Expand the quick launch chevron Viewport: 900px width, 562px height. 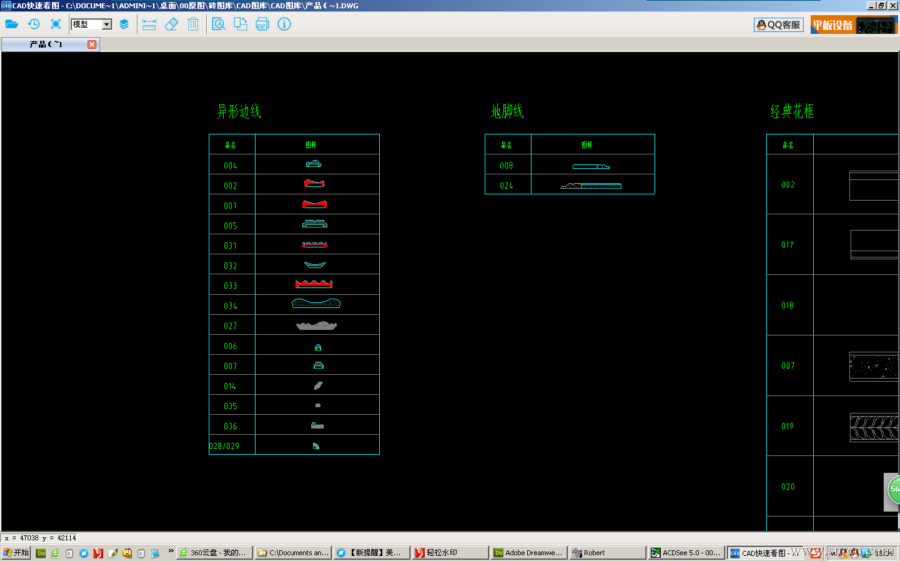[170, 551]
